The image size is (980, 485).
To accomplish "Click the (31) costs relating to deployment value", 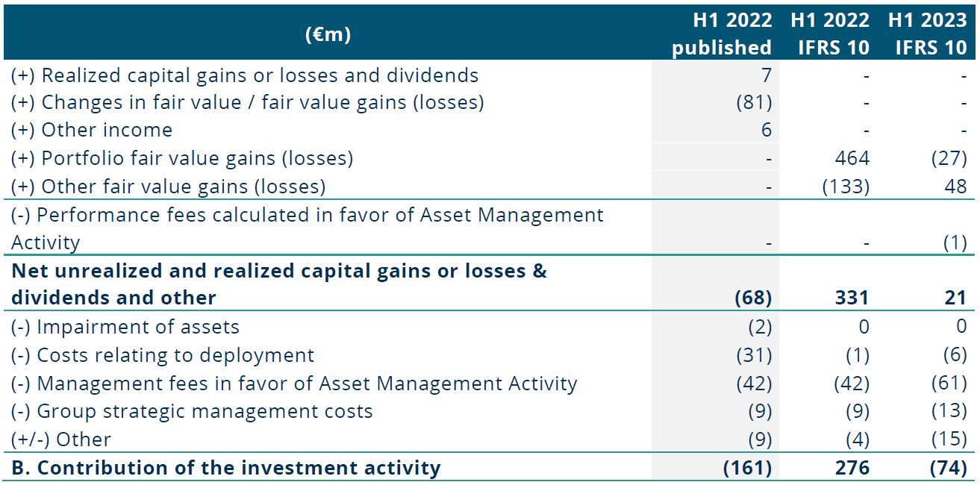I will tap(753, 355).
